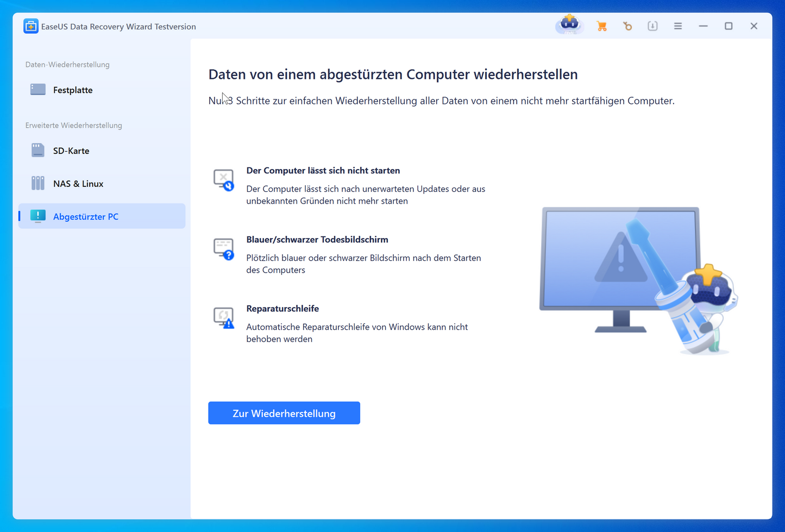Click the blue screen of death icon
Image resolution: width=785 pixels, height=532 pixels.
pos(223,248)
